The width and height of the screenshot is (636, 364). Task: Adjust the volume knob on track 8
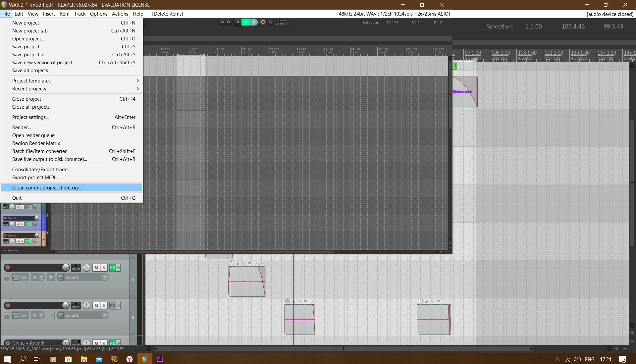(66, 268)
